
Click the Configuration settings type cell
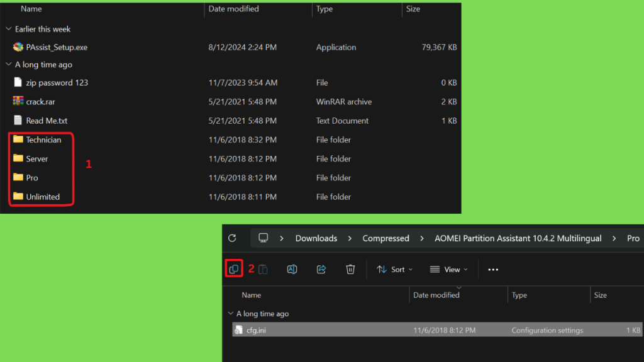click(547, 330)
